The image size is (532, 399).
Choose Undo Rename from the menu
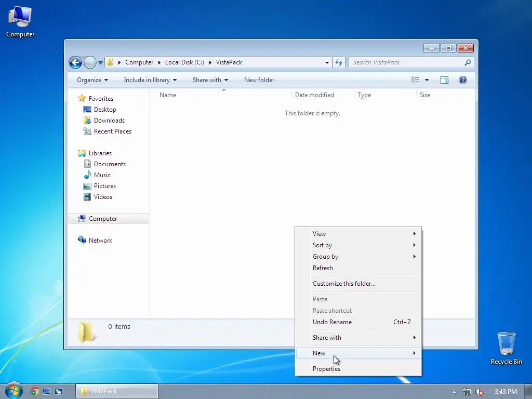click(x=358, y=322)
